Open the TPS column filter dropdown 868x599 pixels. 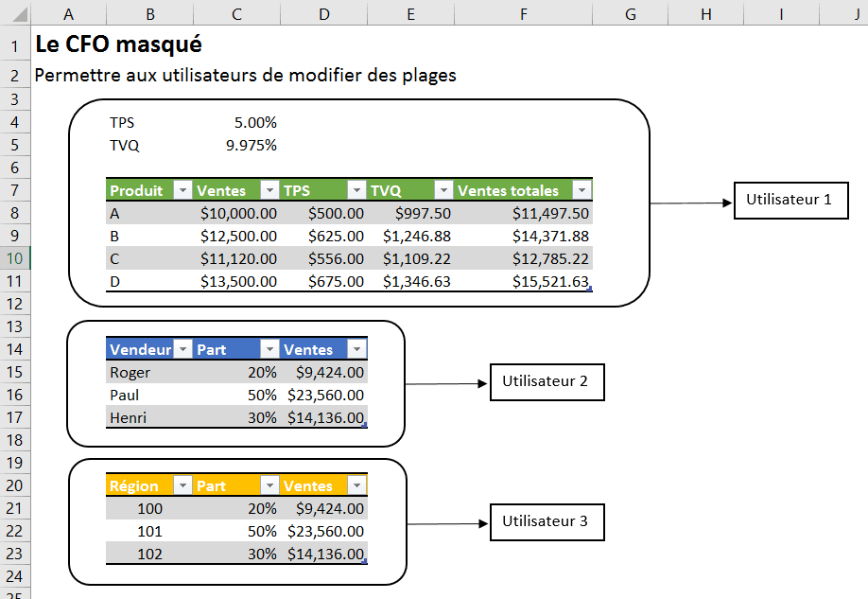[x=356, y=190]
